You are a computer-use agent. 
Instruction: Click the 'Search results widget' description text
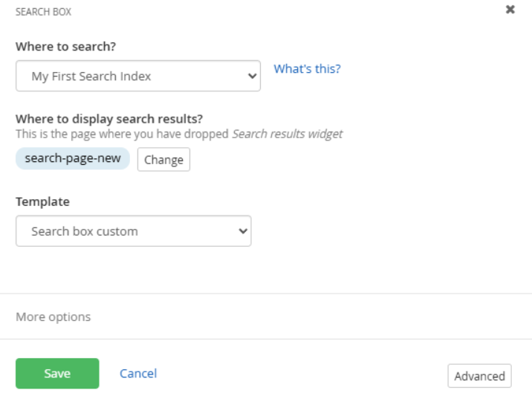(x=287, y=134)
